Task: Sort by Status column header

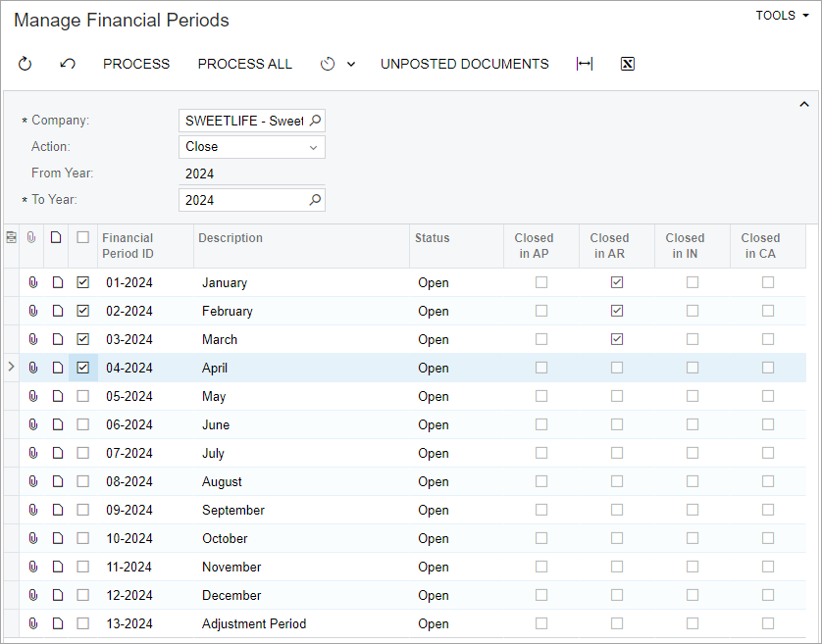Action: pos(433,238)
